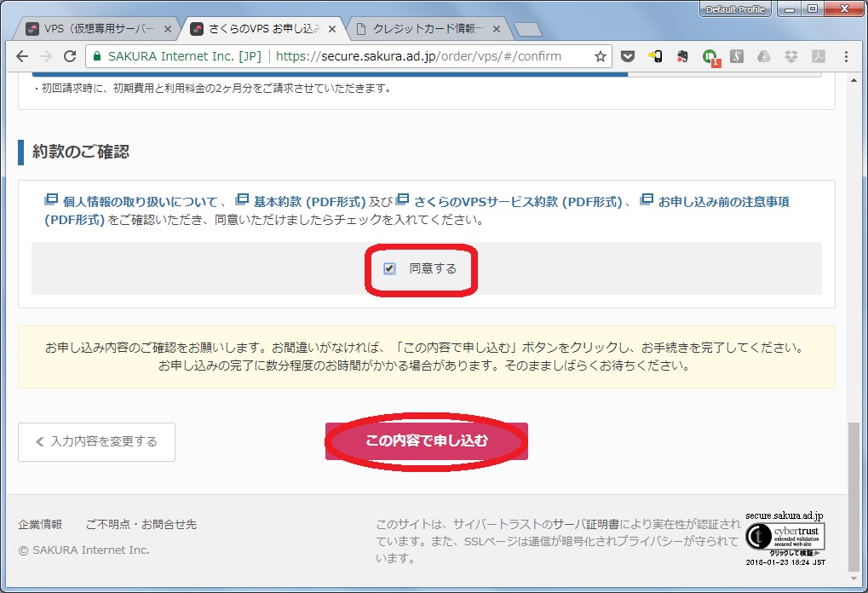Open the Dropbox extension
The image size is (868, 593).
pyautogui.click(x=791, y=56)
